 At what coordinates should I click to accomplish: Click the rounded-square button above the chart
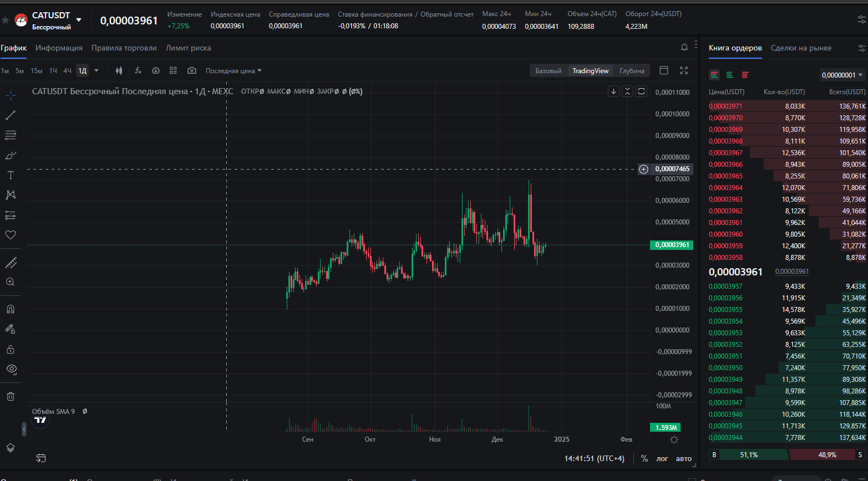(641, 91)
